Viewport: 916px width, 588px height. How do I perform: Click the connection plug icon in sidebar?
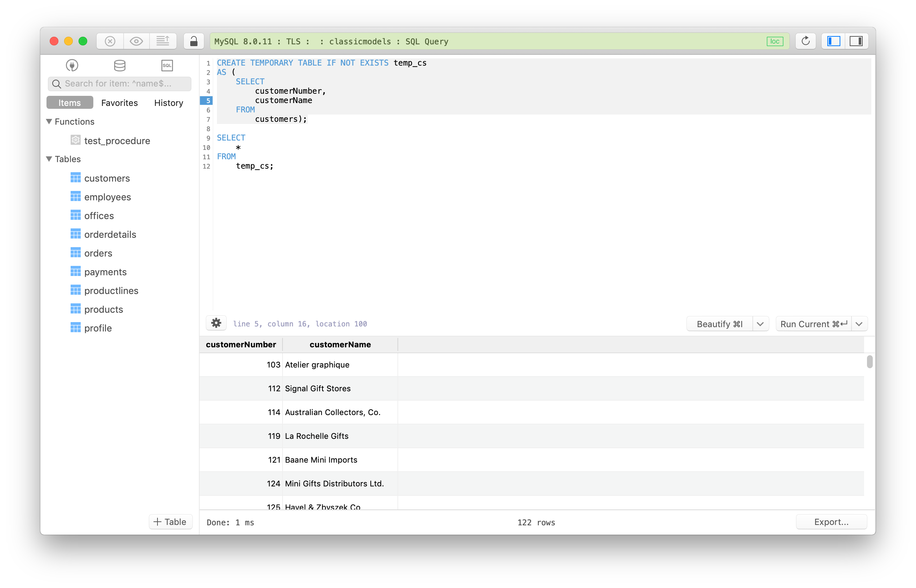pyautogui.click(x=72, y=65)
